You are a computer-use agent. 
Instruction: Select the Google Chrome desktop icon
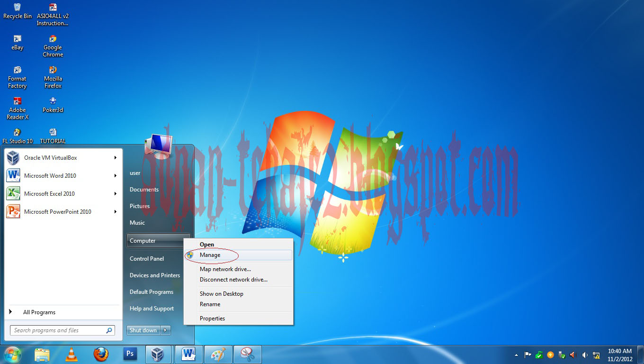[x=53, y=46]
